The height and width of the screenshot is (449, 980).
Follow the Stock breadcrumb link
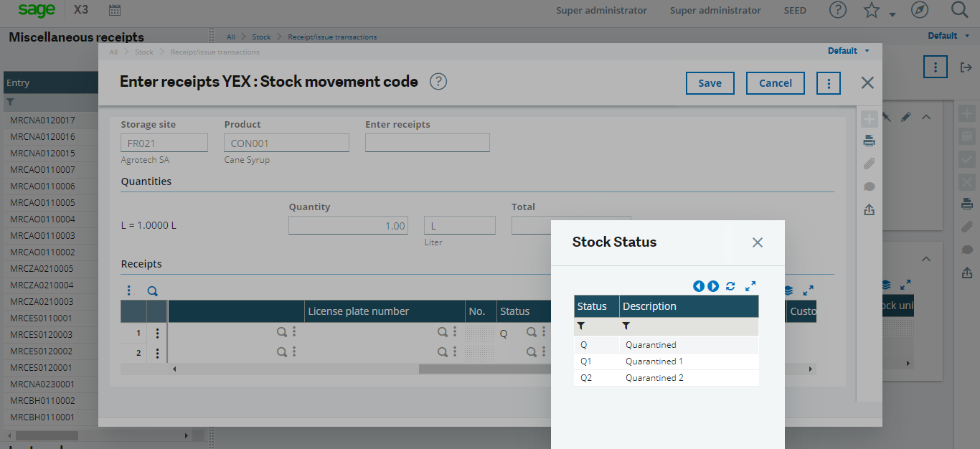click(144, 52)
